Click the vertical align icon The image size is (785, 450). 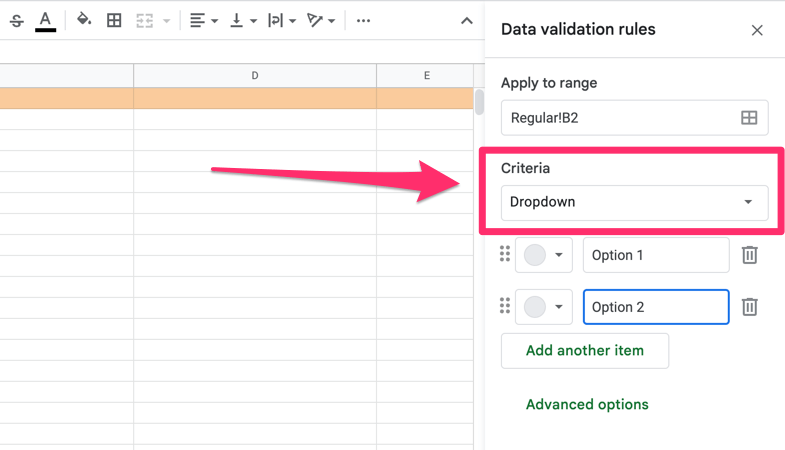click(x=236, y=21)
